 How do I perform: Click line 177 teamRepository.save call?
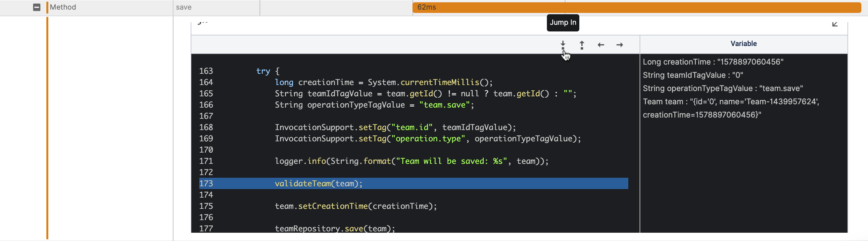[x=335, y=228]
